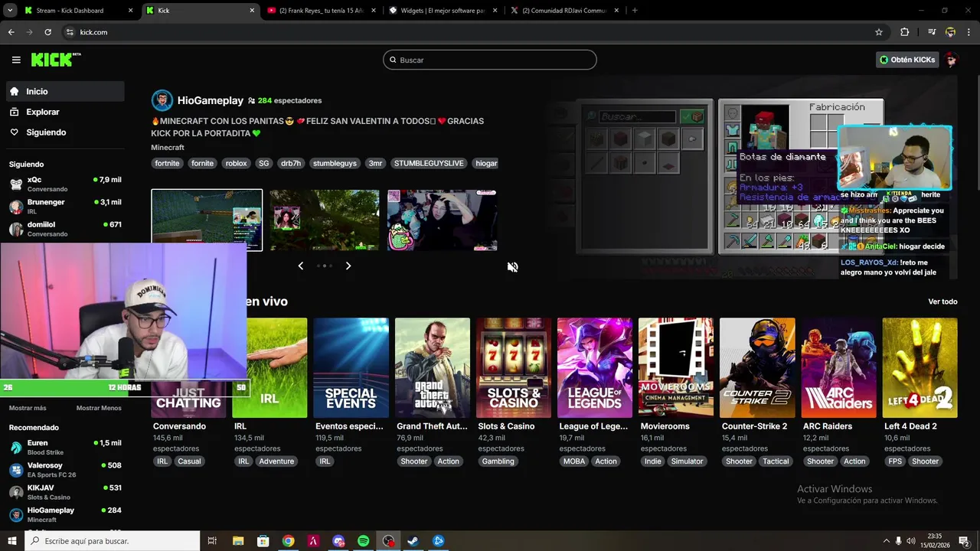
Task: Click the MOBA tag under League of Legends
Action: point(574,461)
